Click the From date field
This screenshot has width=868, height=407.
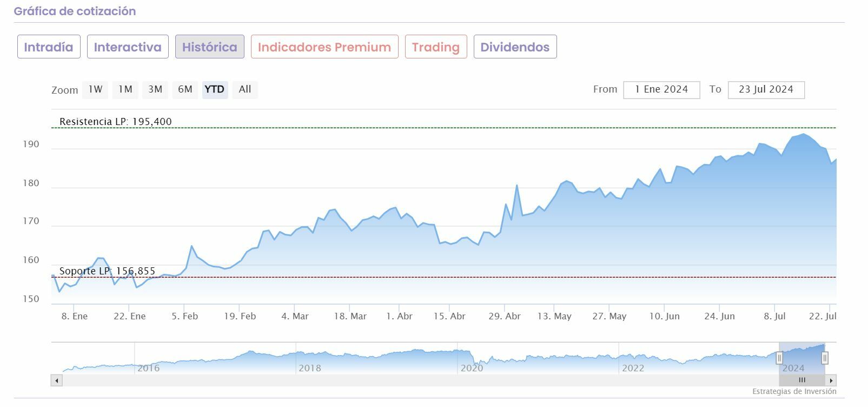coord(661,90)
